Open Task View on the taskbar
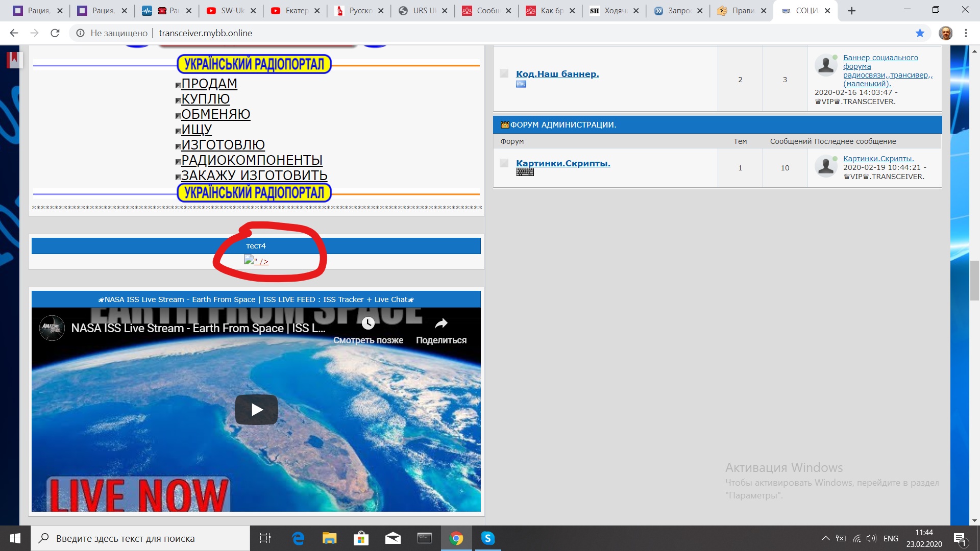 (x=265, y=538)
